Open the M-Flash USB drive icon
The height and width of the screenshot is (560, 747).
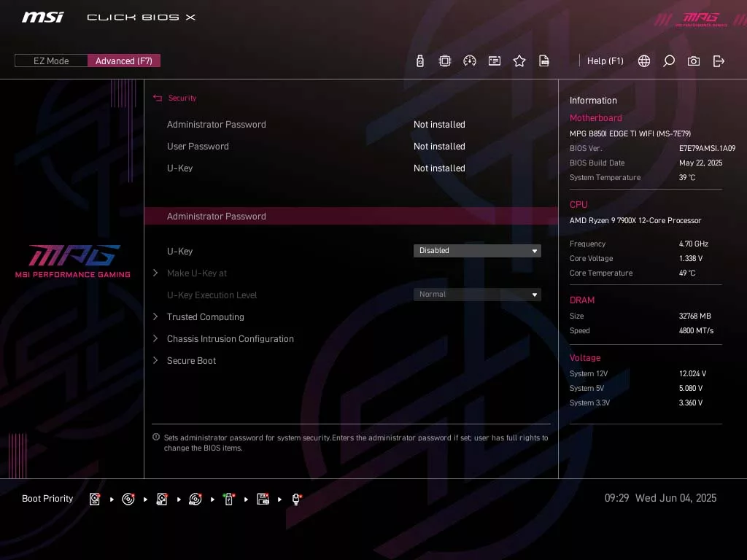tap(419, 61)
